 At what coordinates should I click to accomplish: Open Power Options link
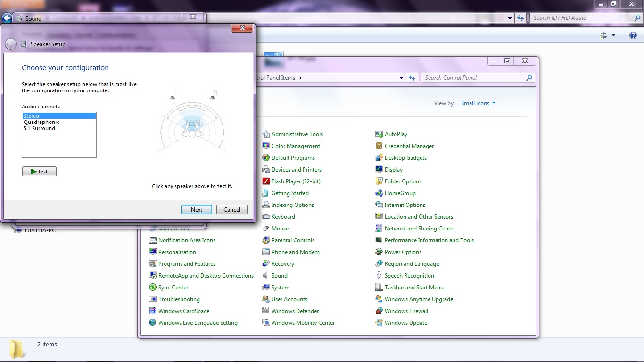pos(403,252)
